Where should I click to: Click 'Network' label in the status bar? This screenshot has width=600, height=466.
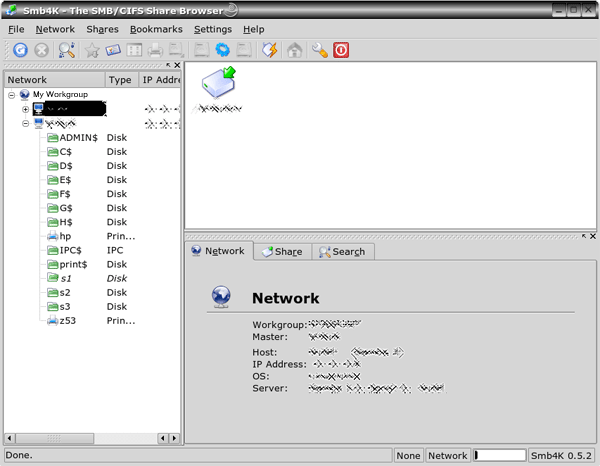pyautogui.click(x=448, y=456)
